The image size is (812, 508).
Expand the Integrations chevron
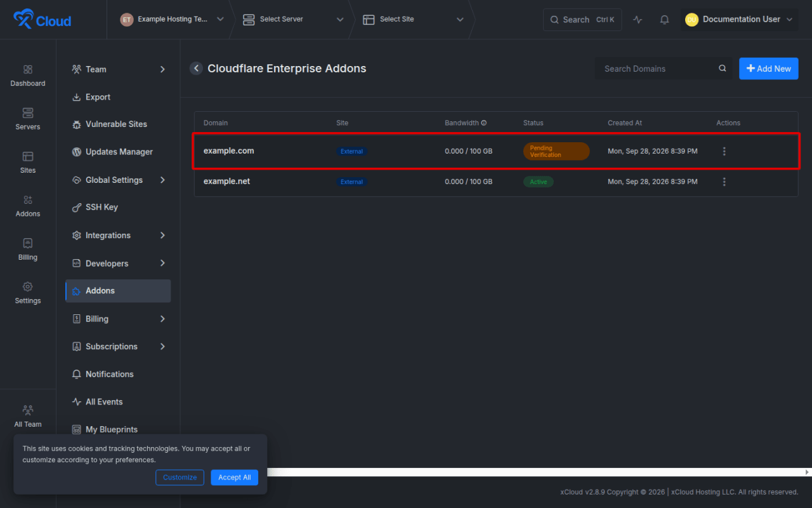tap(162, 235)
